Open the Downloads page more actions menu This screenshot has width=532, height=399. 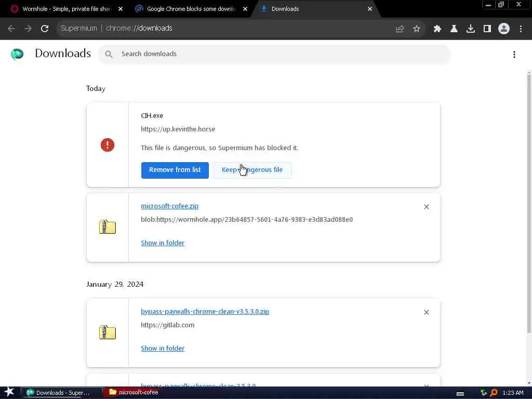514,54
